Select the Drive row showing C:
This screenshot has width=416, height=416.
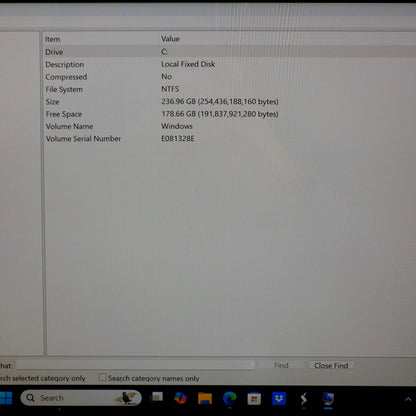point(229,52)
